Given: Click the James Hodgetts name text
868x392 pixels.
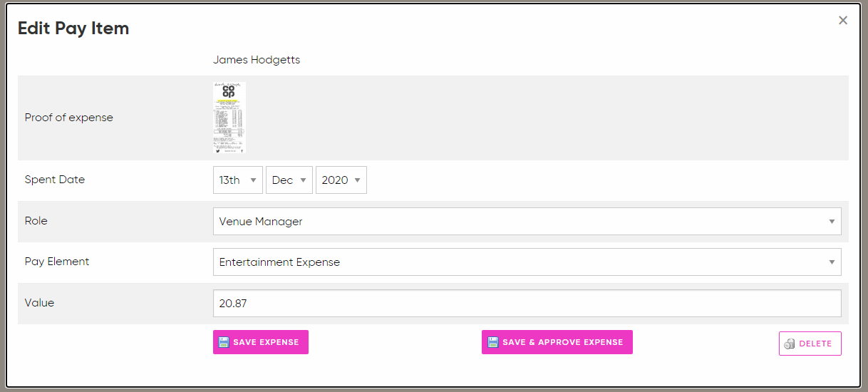Looking at the screenshot, I should (x=257, y=60).
